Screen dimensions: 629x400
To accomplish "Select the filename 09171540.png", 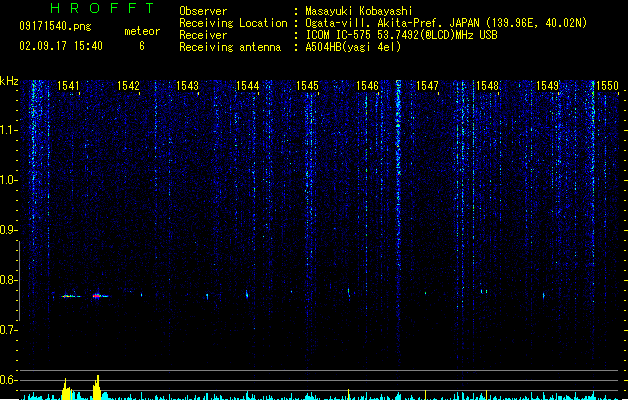I will click(x=55, y=27).
